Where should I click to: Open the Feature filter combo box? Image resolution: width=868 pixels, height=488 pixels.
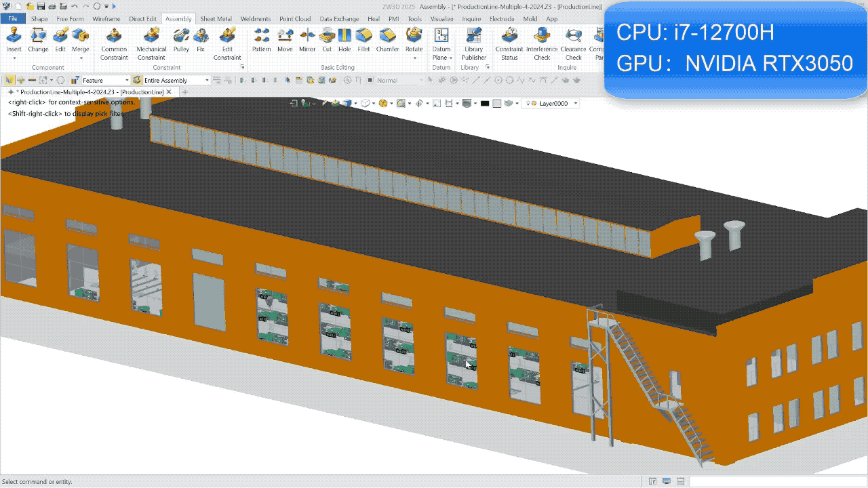click(x=105, y=80)
